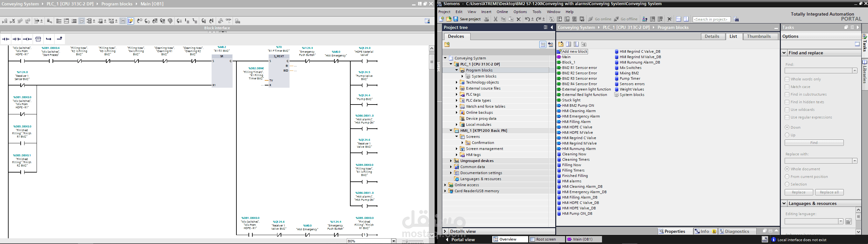
Task: Click the binoculars search icon
Action: coord(736,19)
